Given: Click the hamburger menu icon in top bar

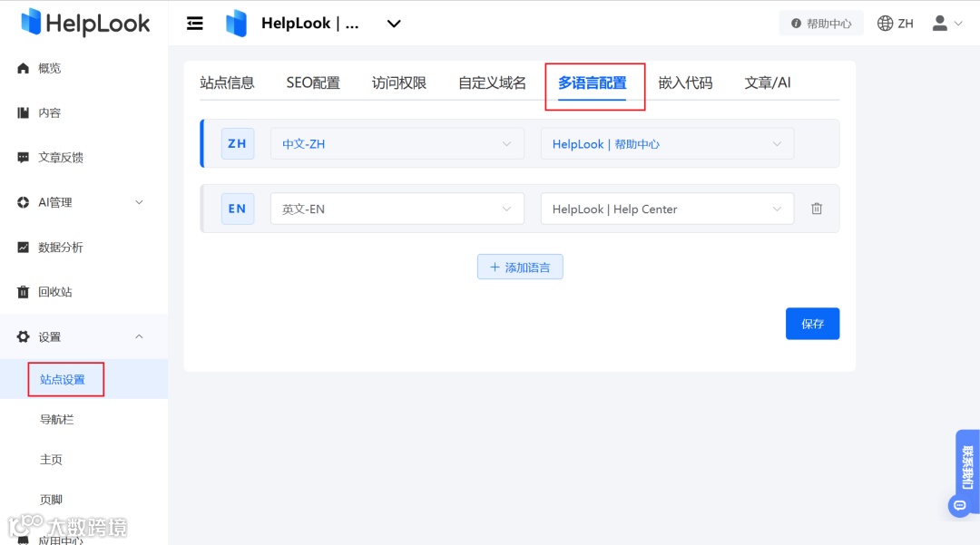Looking at the screenshot, I should pyautogui.click(x=195, y=23).
